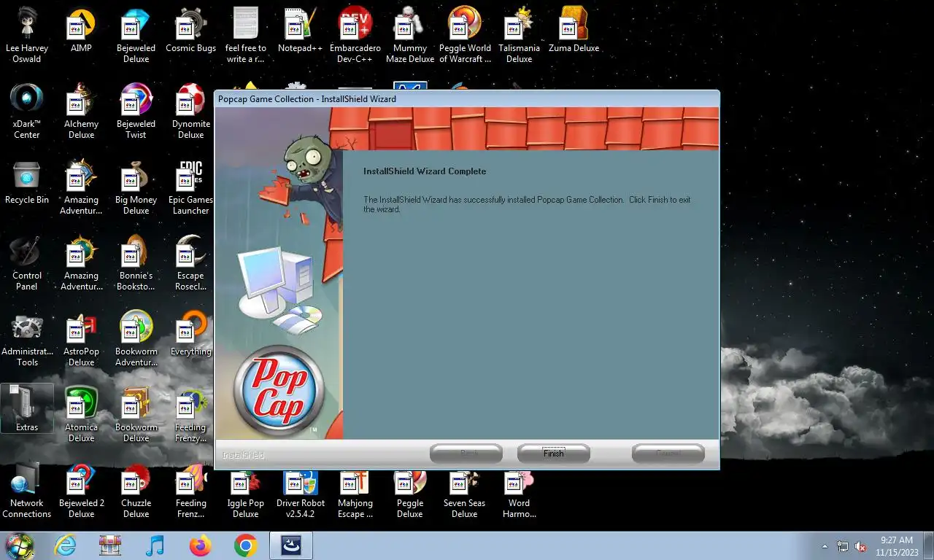
Task: Select the Extras folder icon
Action: click(27, 408)
